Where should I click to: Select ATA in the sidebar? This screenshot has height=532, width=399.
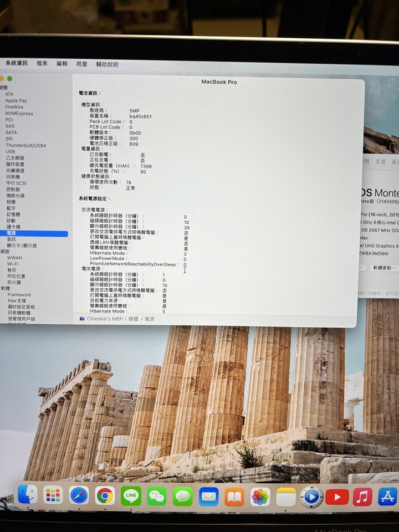pos(9,94)
